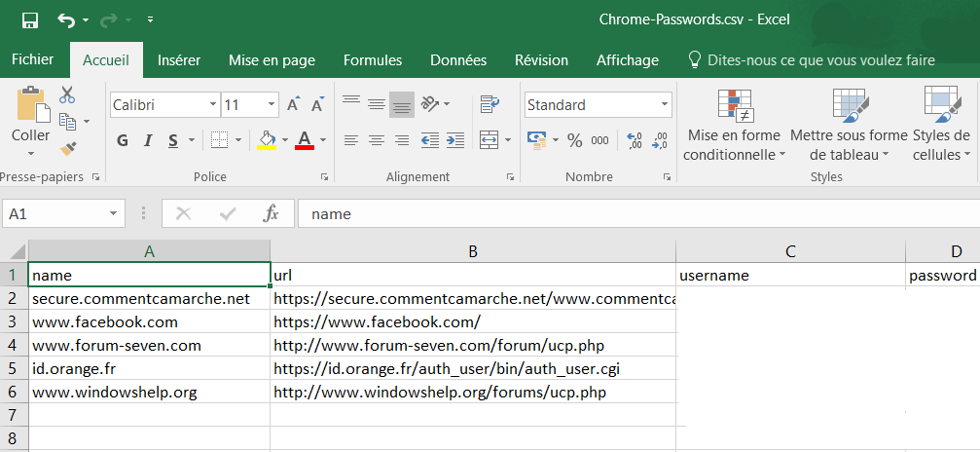Align cell content to the middle

(x=377, y=104)
